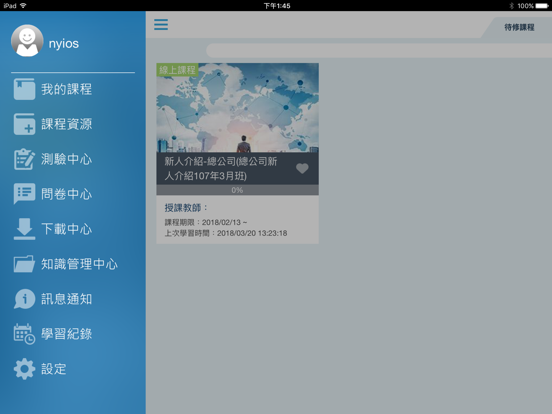Click the 我的課程 bookmark icon

pos(24,89)
